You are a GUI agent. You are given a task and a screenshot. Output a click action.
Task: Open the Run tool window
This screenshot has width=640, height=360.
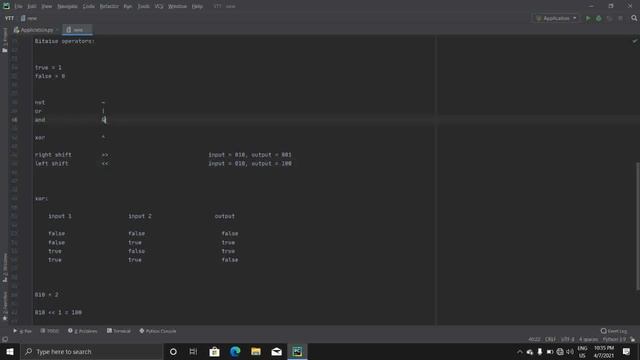[22, 331]
